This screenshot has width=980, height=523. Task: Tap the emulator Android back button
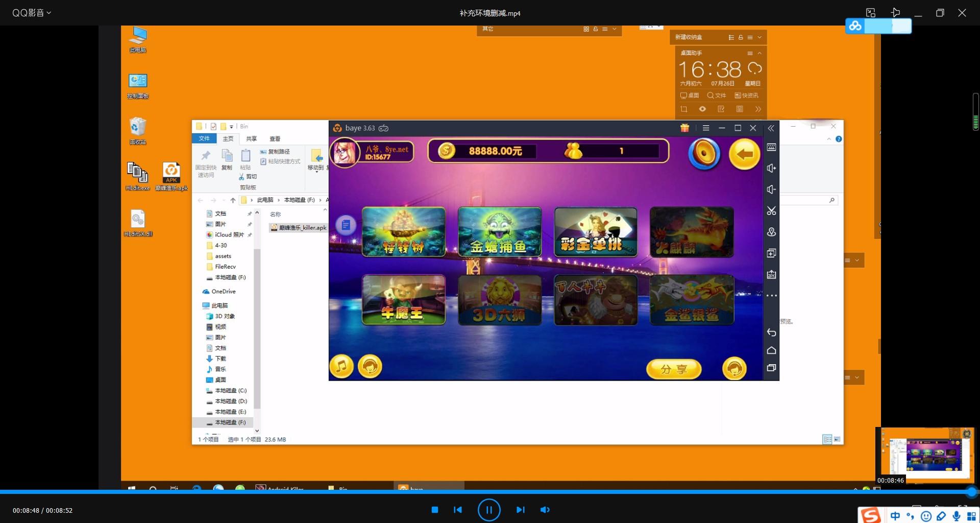click(x=771, y=332)
